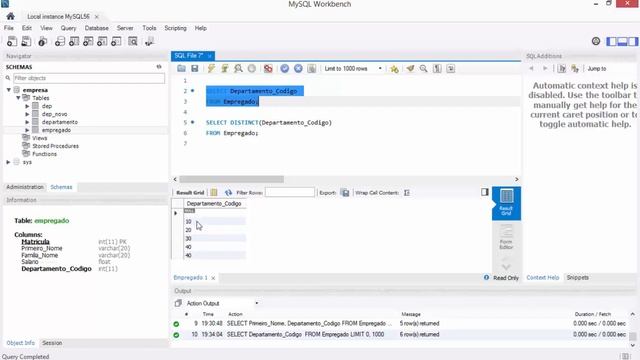The height and width of the screenshot is (360, 640).
Task: Expand the sys schema node
Action: pyautogui.click(x=9, y=162)
